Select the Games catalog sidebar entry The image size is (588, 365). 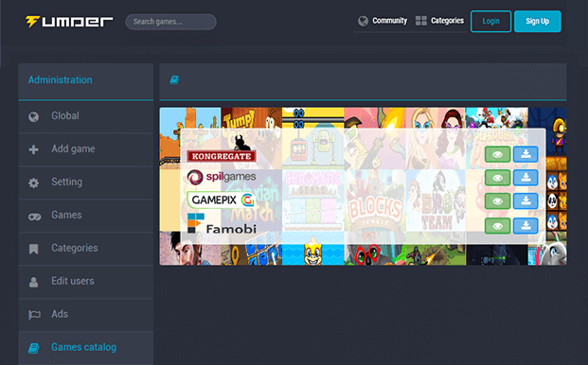[x=86, y=348]
